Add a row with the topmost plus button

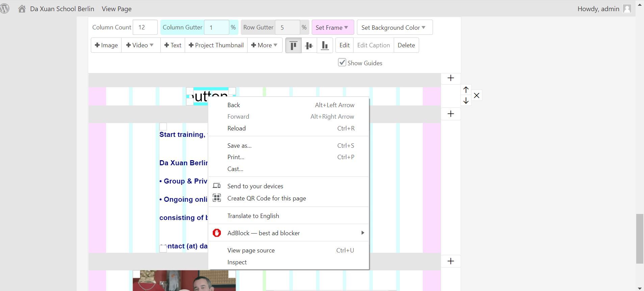click(x=450, y=78)
